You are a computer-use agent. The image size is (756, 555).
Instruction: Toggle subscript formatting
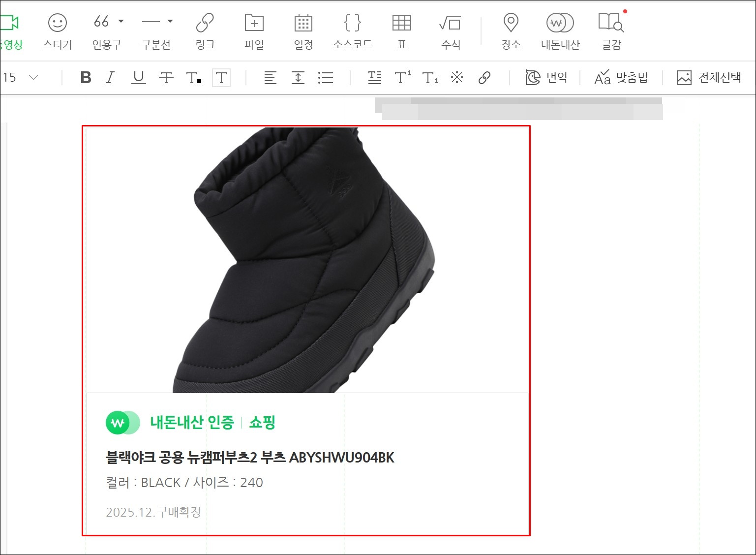[430, 78]
